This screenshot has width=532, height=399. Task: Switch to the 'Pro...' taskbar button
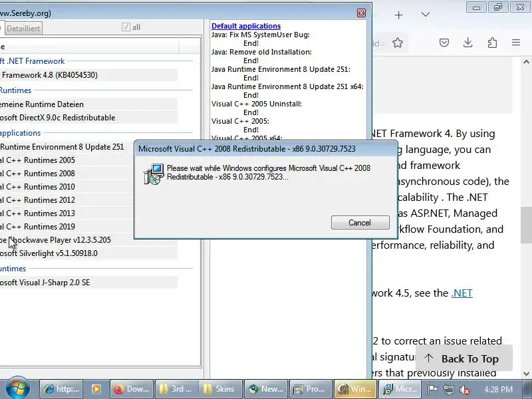point(311,389)
